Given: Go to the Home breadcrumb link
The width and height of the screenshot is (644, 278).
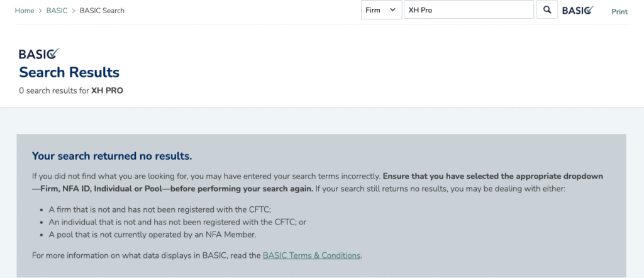Looking at the screenshot, I should point(25,11).
